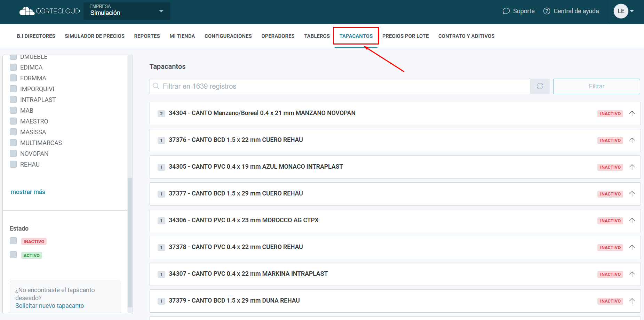This screenshot has height=320, width=644.
Task: Click the Filtrar button
Action: [x=597, y=86]
